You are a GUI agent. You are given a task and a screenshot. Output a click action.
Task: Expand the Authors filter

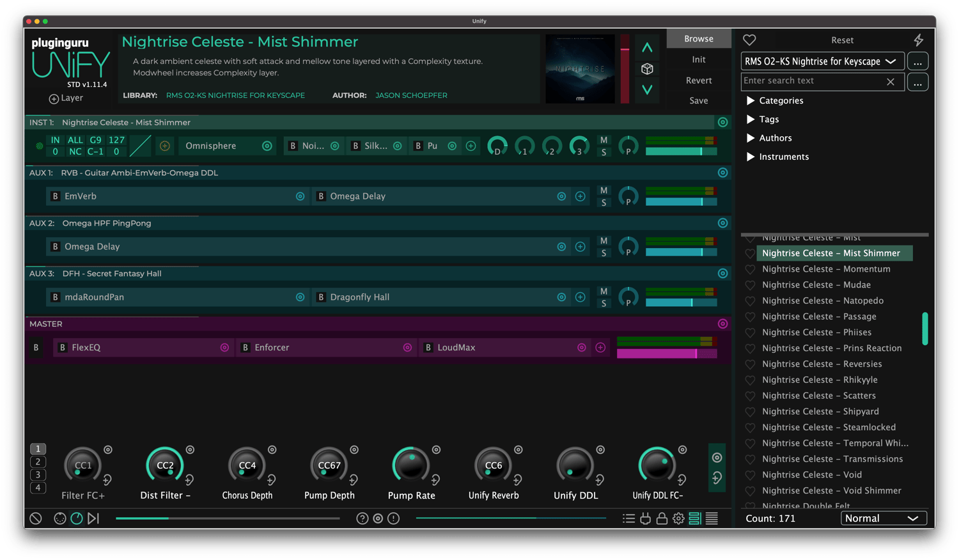[x=751, y=138]
